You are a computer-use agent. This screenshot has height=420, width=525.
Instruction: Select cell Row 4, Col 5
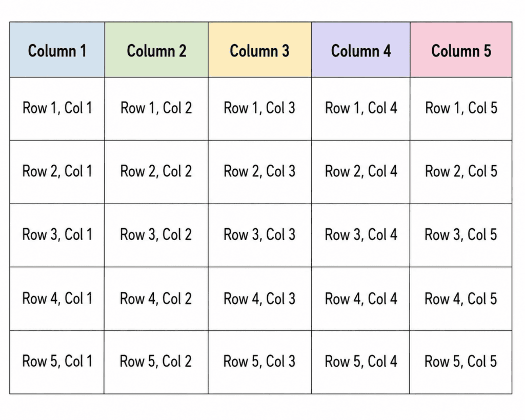[461, 299]
